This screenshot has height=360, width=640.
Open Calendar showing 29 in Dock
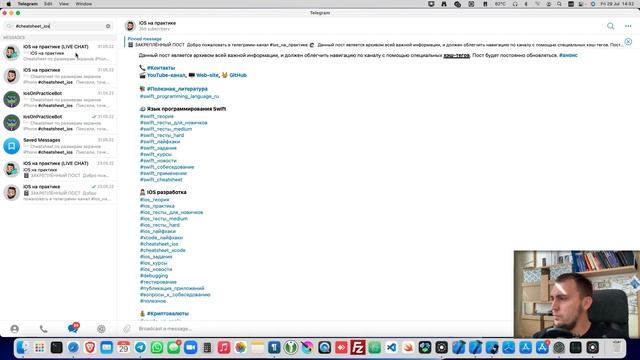(x=123, y=347)
